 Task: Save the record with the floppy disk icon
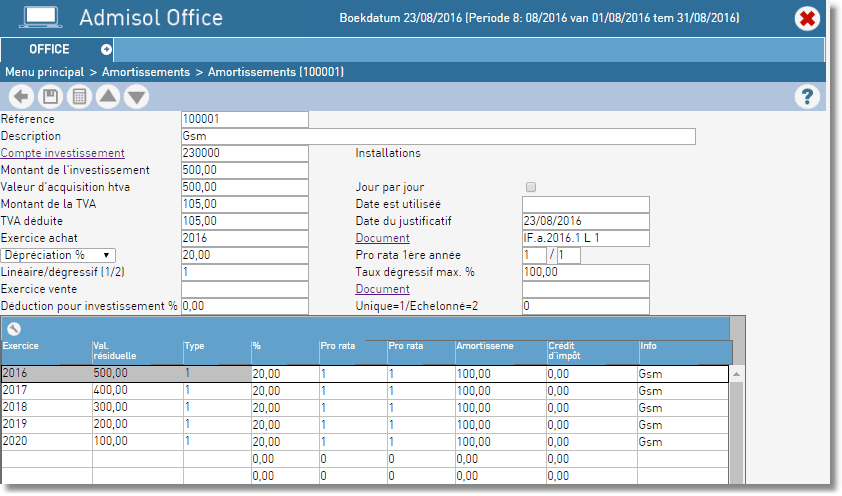click(50, 97)
